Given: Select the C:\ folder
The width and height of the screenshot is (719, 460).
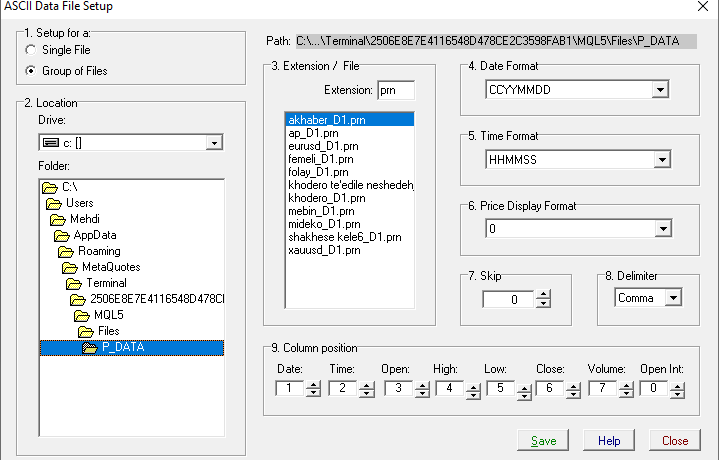Looking at the screenshot, I should click(60, 187).
